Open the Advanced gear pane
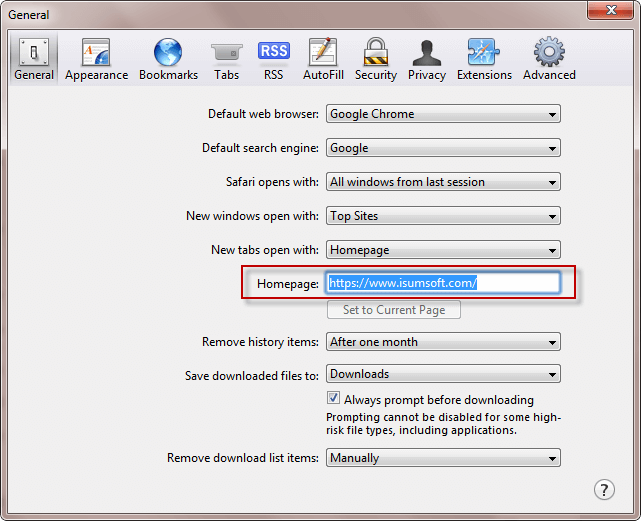Screen dimensions: 641x521 (549, 58)
